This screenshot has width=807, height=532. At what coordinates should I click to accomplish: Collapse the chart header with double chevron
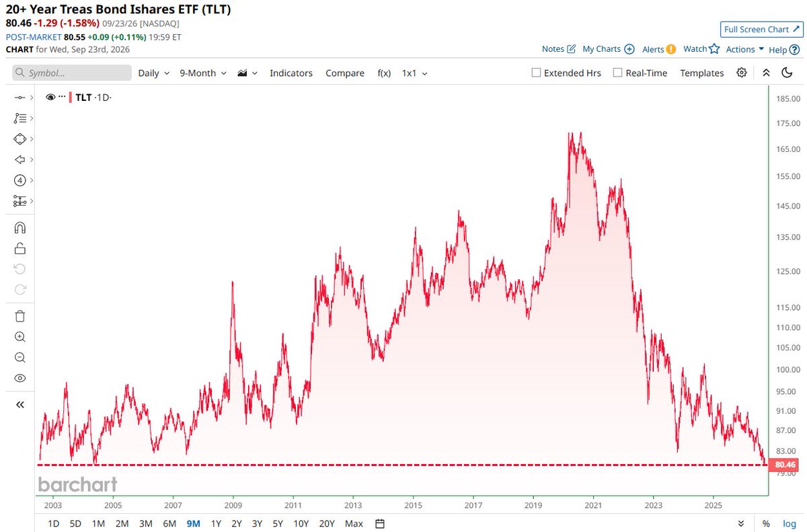(x=766, y=73)
